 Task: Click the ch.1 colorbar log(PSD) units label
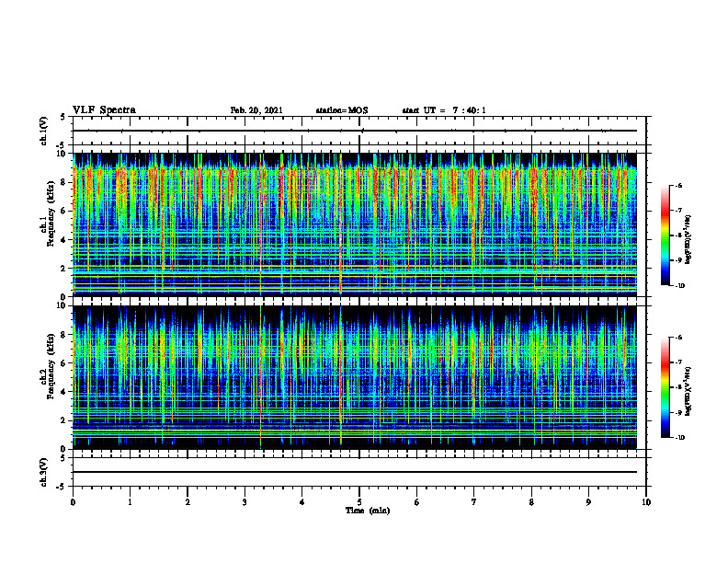[x=688, y=239]
